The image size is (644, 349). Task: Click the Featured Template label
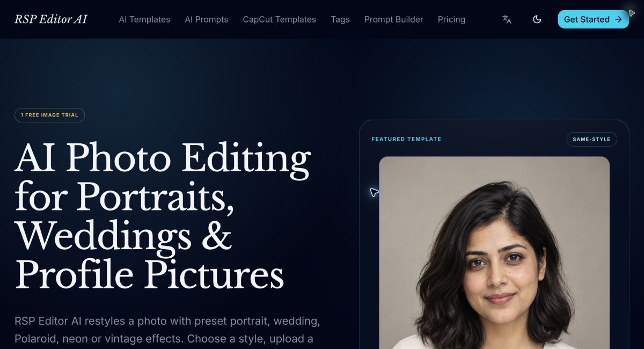(x=406, y=139)
